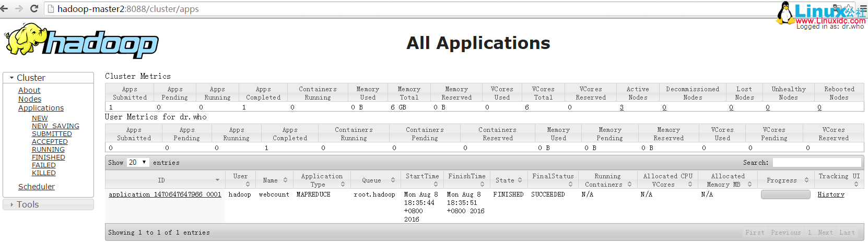Image resolution: width=868 pixels, height=244 pixels.
Task: Click the Next pagination button
Action: pyautogui.click(x=825, y=233)
